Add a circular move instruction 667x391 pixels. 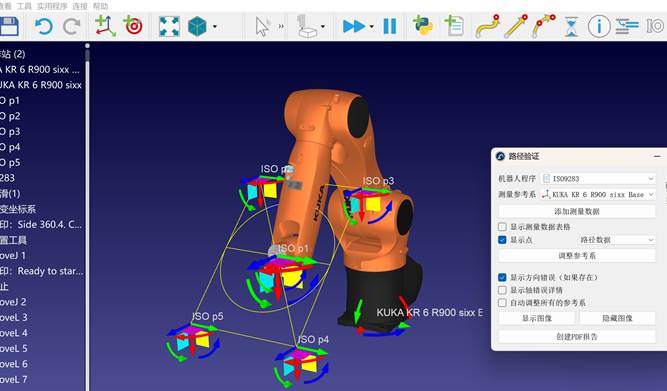pos(543,26)
